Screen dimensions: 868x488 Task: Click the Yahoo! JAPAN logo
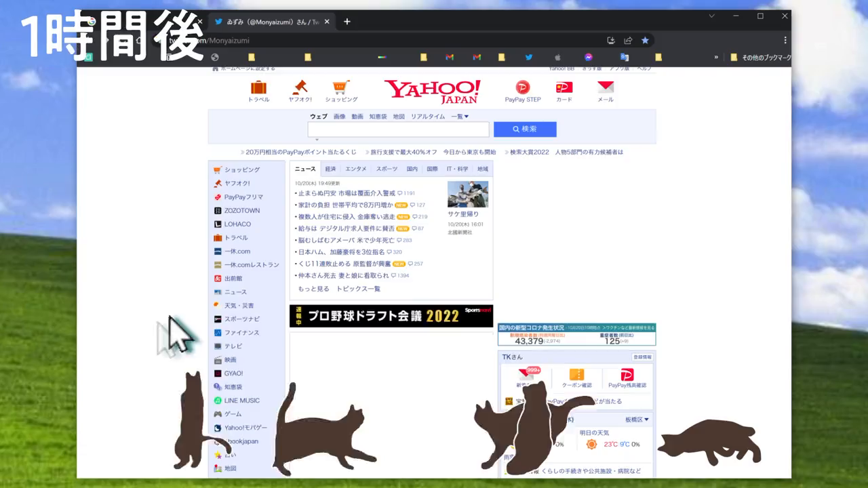pyautogui.click(x=432, y=91)
